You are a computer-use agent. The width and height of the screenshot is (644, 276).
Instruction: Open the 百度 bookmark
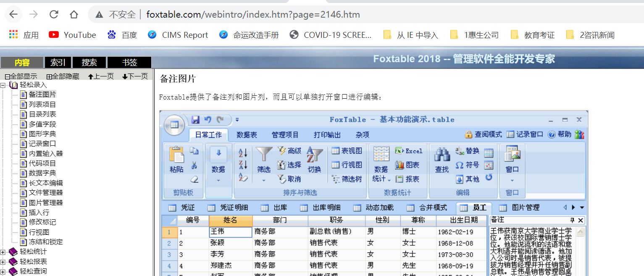(122, 35)
